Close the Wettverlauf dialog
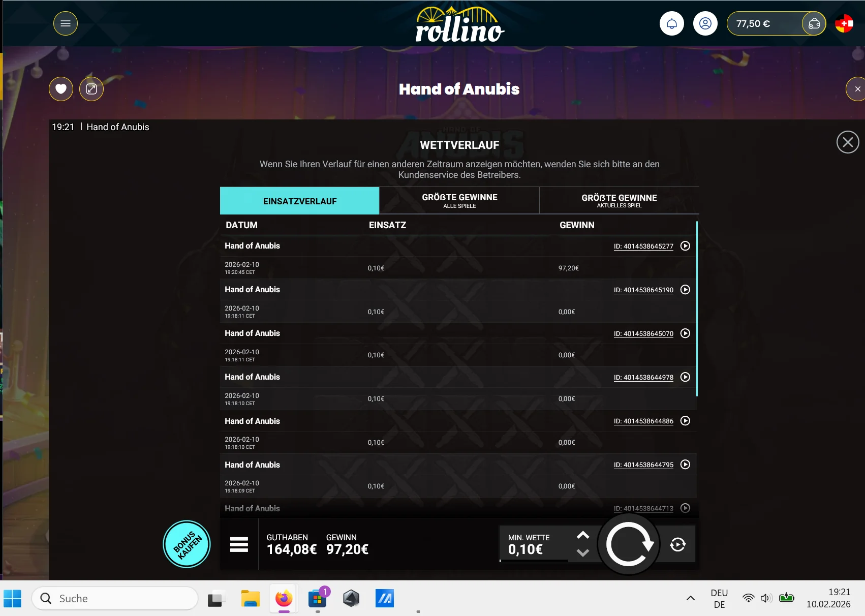Viewport: 865px width, 616px height. (848, 142)
